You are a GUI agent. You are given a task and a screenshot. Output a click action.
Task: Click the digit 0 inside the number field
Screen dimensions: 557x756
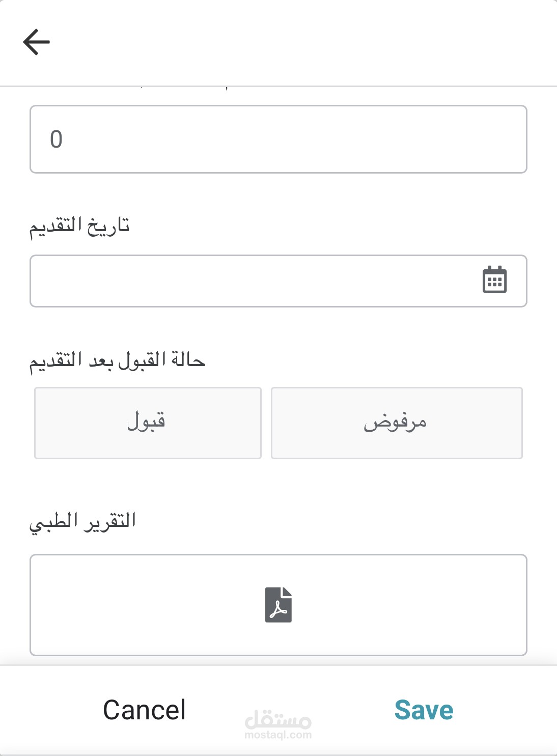(56, 139)
